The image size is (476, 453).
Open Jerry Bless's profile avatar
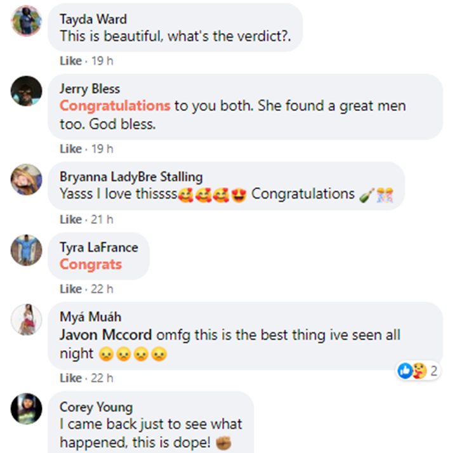coord(26,91)
